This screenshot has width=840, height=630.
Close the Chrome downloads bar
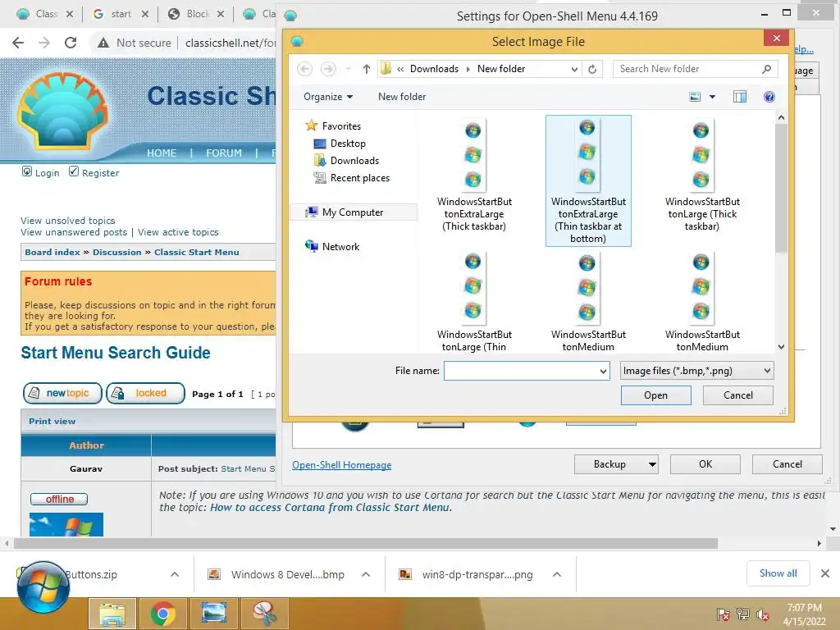(x=825, y=573)
